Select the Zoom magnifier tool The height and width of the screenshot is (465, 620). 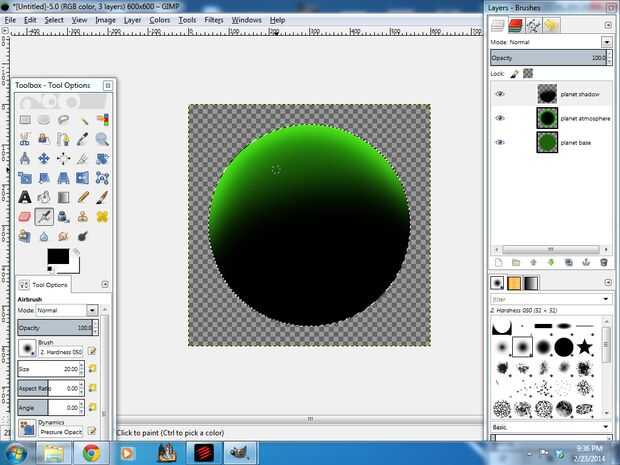point(102,139)
